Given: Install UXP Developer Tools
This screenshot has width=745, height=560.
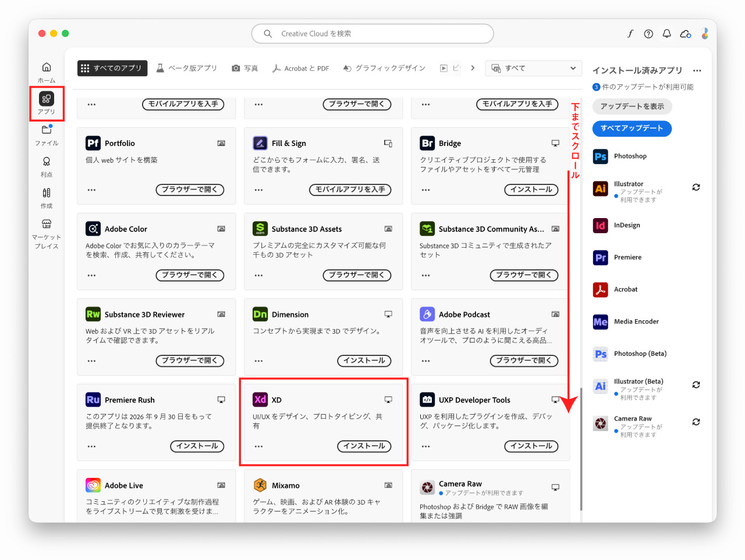Looking at the screenshot, I should 531,446.
